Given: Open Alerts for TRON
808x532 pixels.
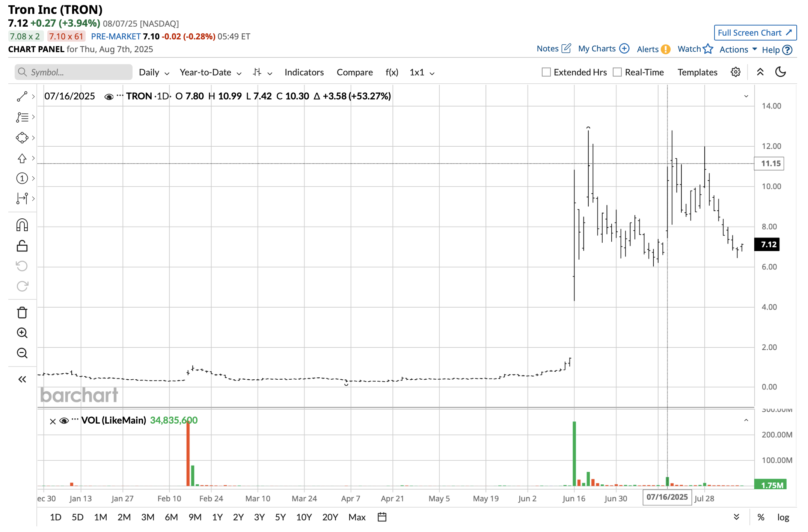Looking at the screenshot, I should [653, 49].
